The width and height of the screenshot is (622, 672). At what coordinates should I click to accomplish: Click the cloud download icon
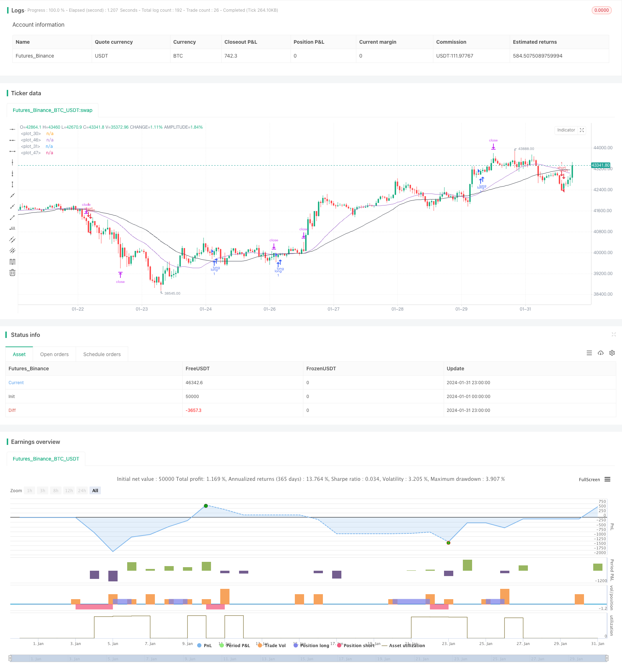click(601, 353)
